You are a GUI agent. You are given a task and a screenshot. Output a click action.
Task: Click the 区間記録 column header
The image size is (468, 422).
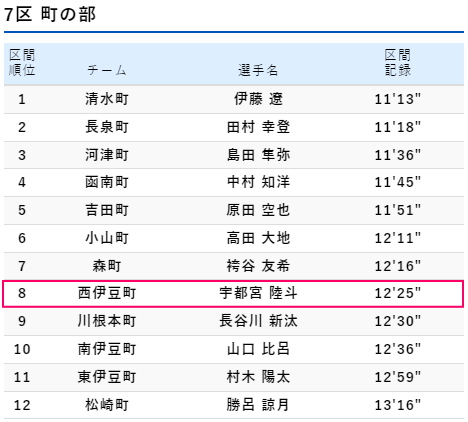tap(398, 63)
